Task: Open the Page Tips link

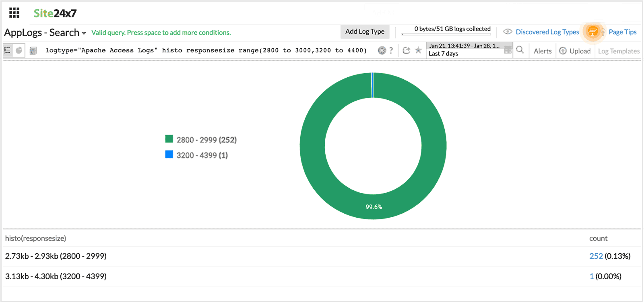Action: [x=622, y=32]
